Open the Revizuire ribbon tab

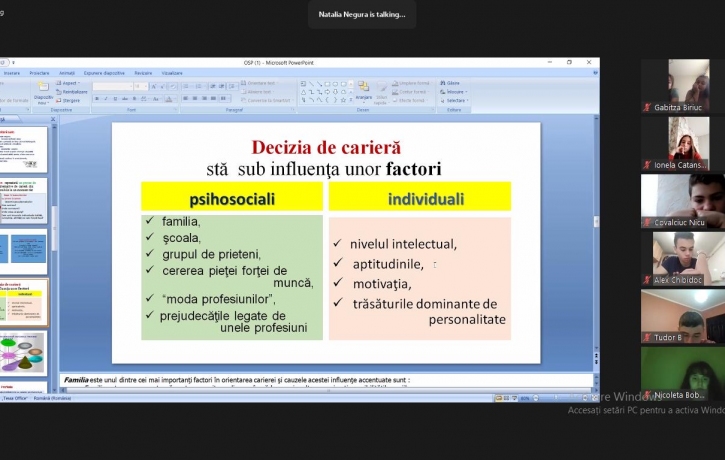click(143, 73)
